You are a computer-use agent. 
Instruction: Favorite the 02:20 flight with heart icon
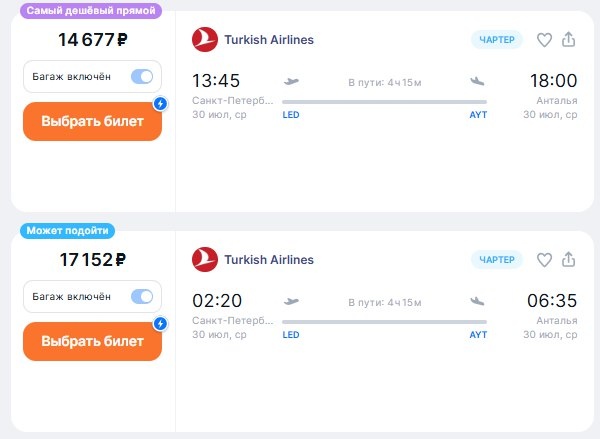[x=544, y=260]
